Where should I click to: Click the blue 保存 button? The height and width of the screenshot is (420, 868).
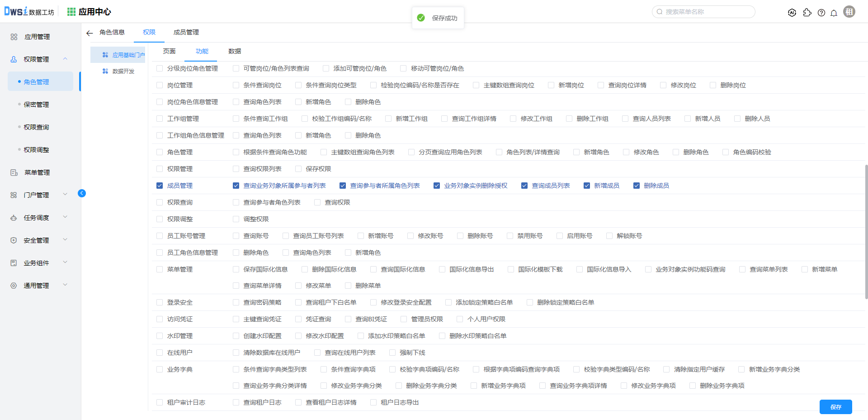(835, 407)
